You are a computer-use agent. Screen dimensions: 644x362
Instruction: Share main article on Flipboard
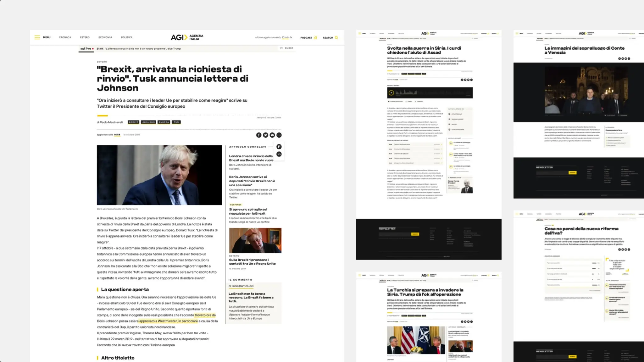coord(279,147)
